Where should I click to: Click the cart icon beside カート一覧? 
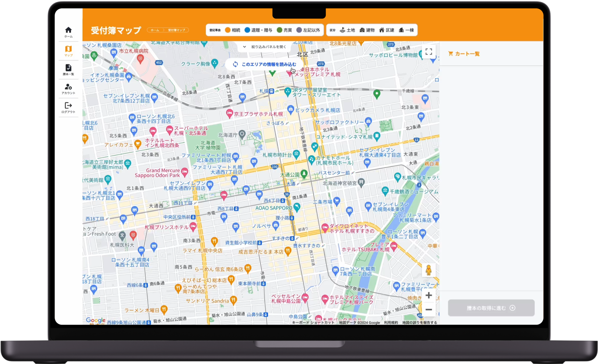tap(450, 54)
